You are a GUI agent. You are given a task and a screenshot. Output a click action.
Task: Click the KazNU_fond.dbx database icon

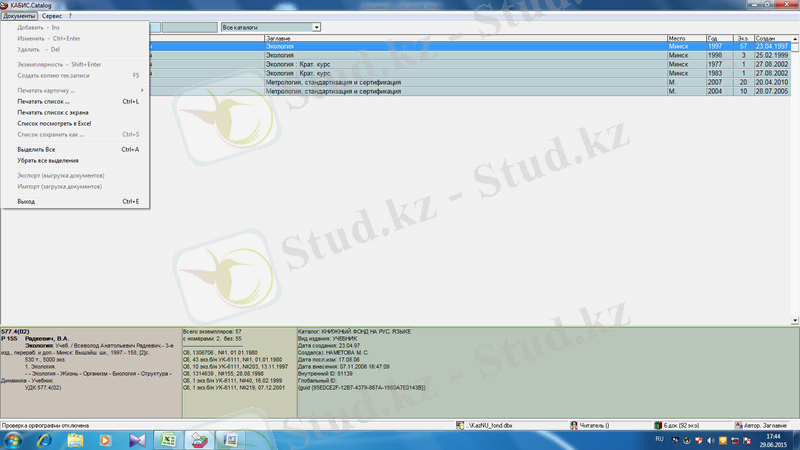coord(460,425)
